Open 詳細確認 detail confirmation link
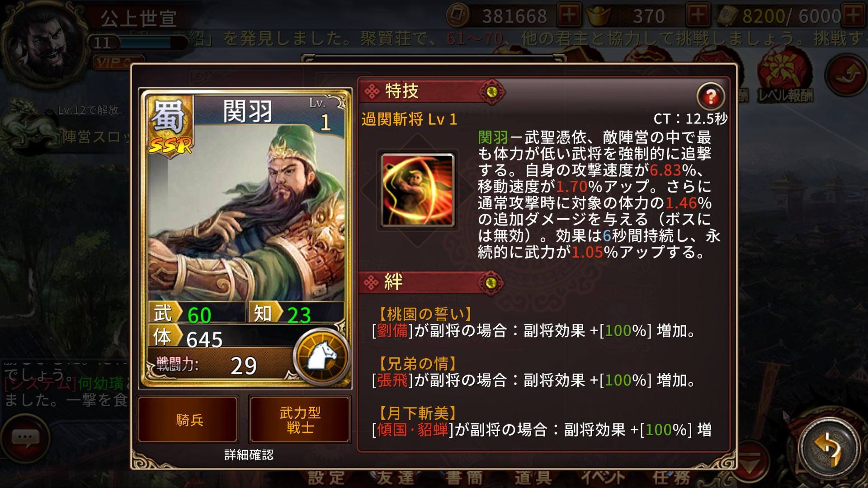The height and width of the screenshot is (488, 868). tap(249, 455)
